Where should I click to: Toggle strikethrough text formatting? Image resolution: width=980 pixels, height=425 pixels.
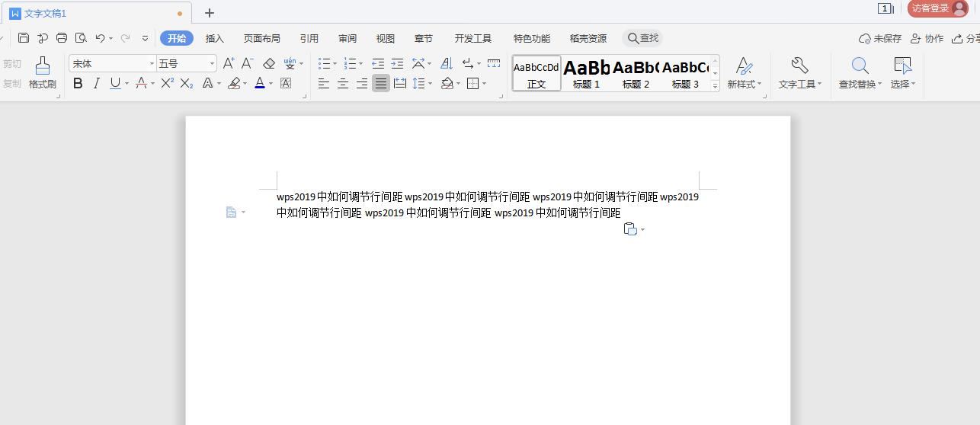(x=141, y=83)
